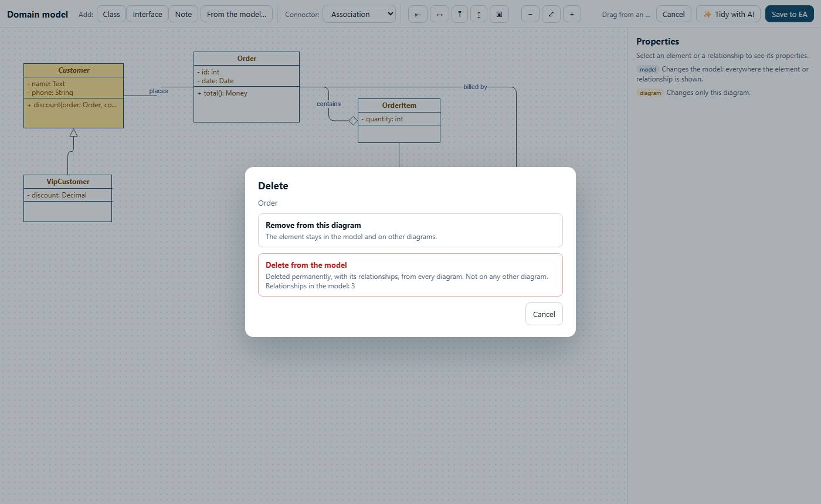Open 'From the model...' picker
The height and width of the screenshot is (504, 821).
coord(236,14)
